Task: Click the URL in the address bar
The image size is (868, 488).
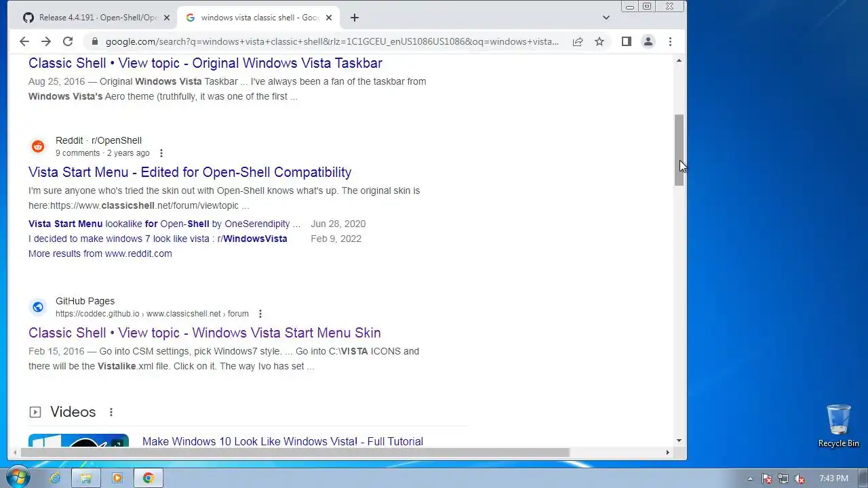Action: tap(332, 41)
